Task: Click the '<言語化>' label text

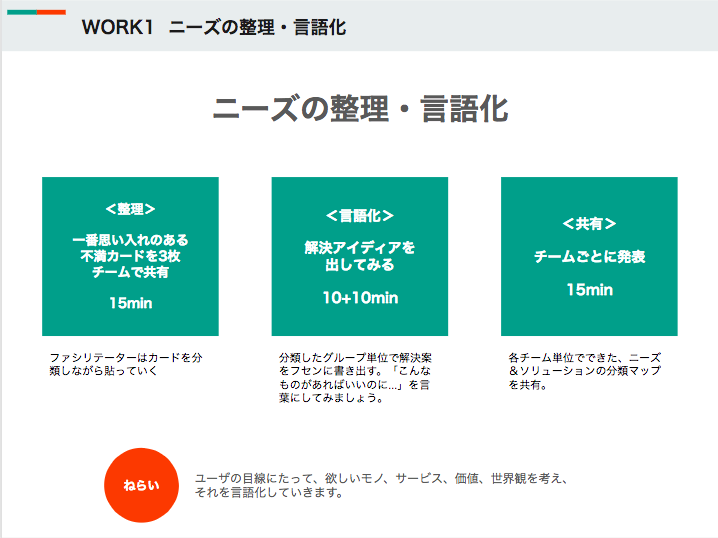Action: (360, 216)
